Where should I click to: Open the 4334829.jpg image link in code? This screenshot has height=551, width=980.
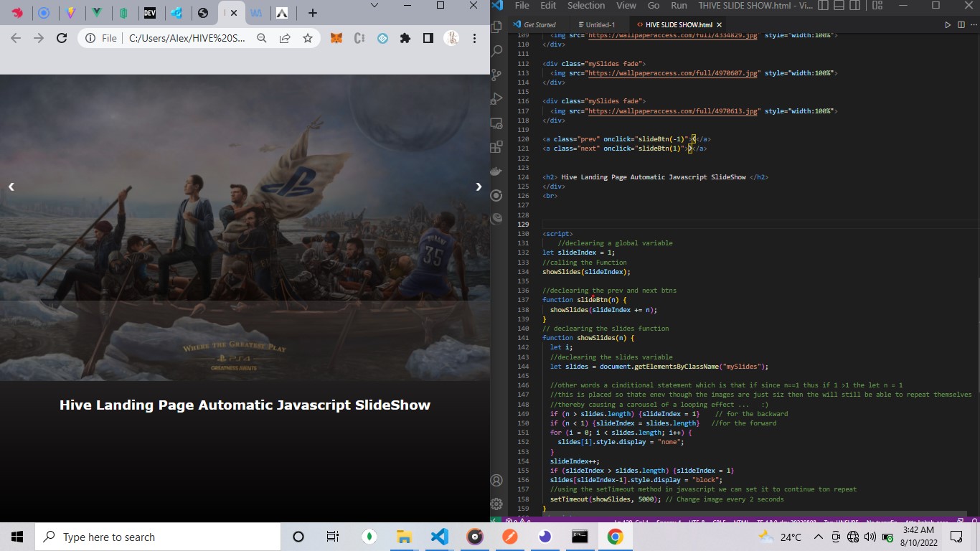pos(673,35)
